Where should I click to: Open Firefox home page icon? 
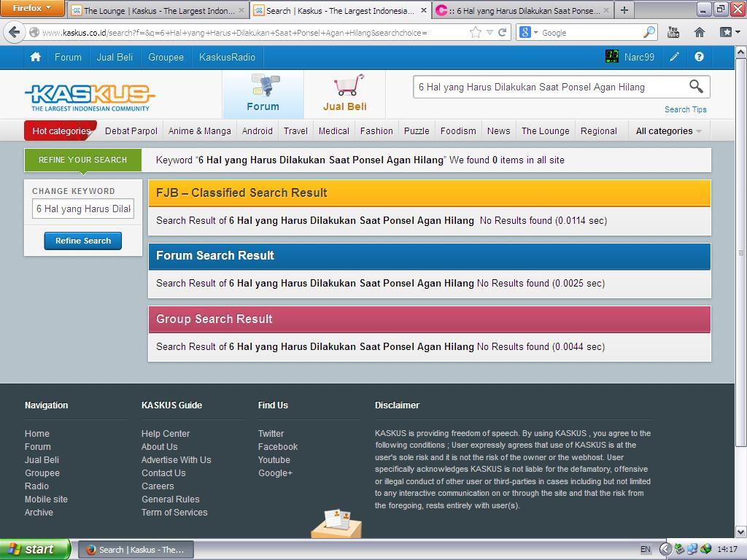coord(700,32)
